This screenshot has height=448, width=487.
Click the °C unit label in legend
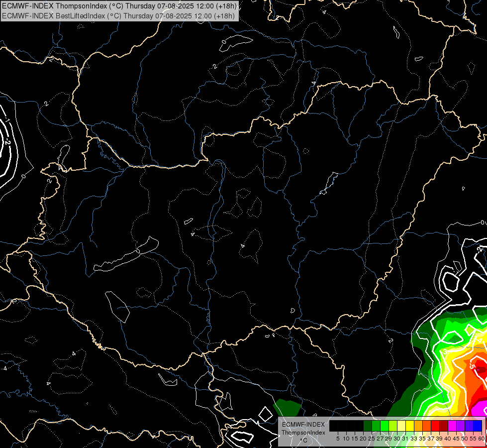(x=303, y=441)
